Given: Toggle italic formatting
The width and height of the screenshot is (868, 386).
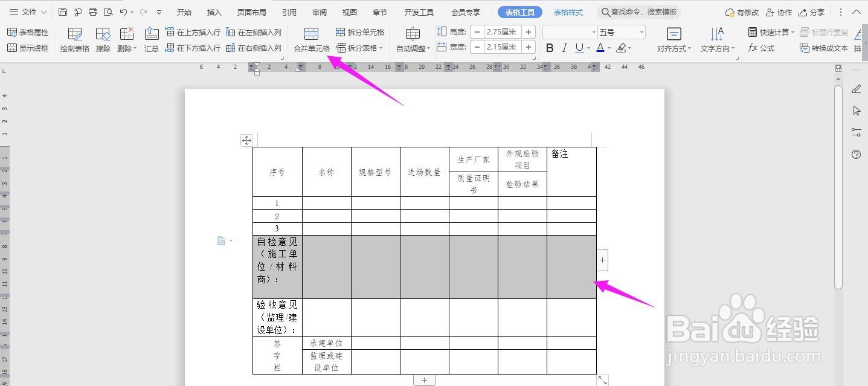Looking at the screenshot, I should tap(564, 47).
